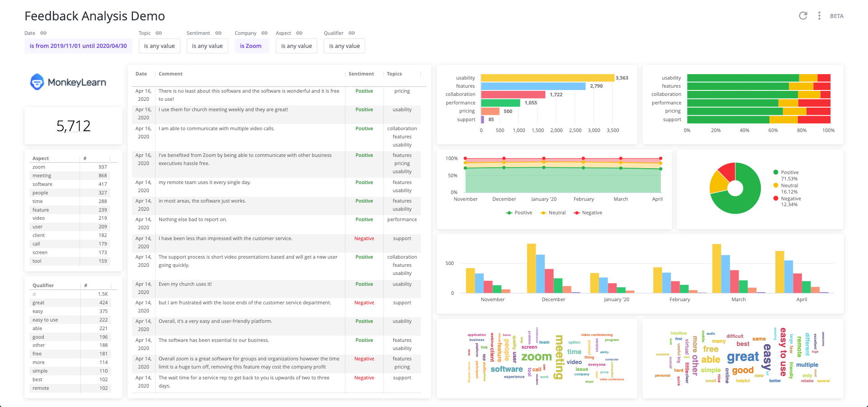Image resolution: width=868 pixels, height=407 pixels.
Task: Click the 'good' row in Qualifier table
Action: click(70, 337)
